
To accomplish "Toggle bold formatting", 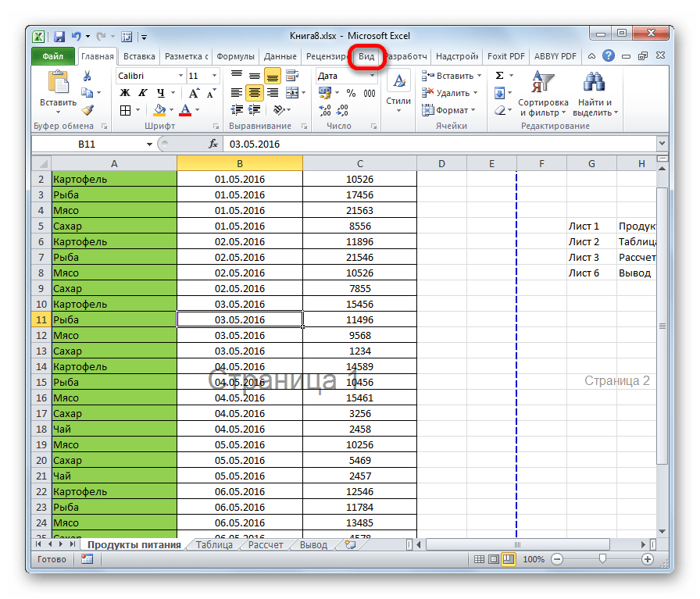I will [x=125, y=93].
